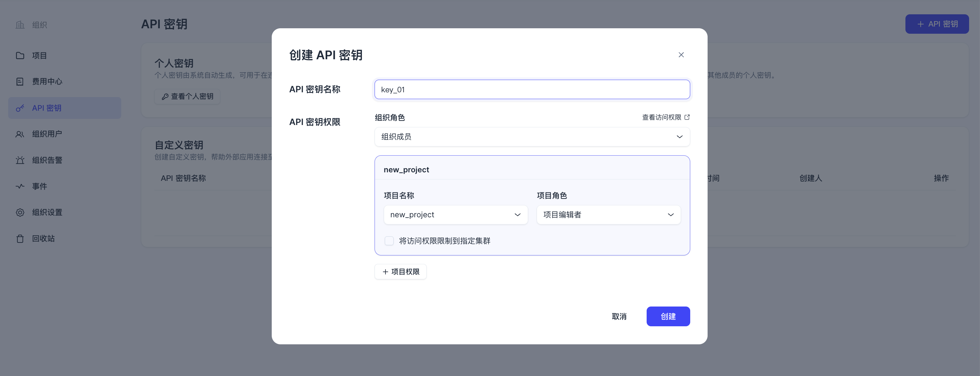Click the 组织 sidebar header

click(x=32, y=25)
